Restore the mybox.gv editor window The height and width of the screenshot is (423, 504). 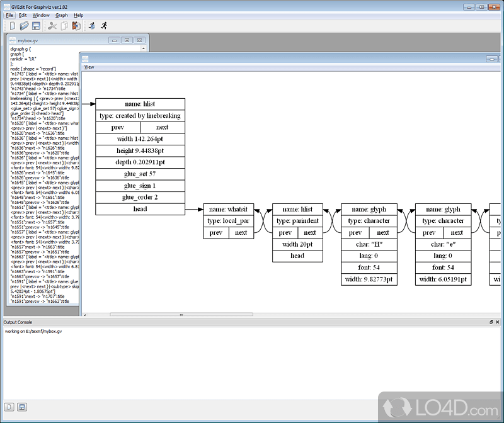tap(127, 40)
